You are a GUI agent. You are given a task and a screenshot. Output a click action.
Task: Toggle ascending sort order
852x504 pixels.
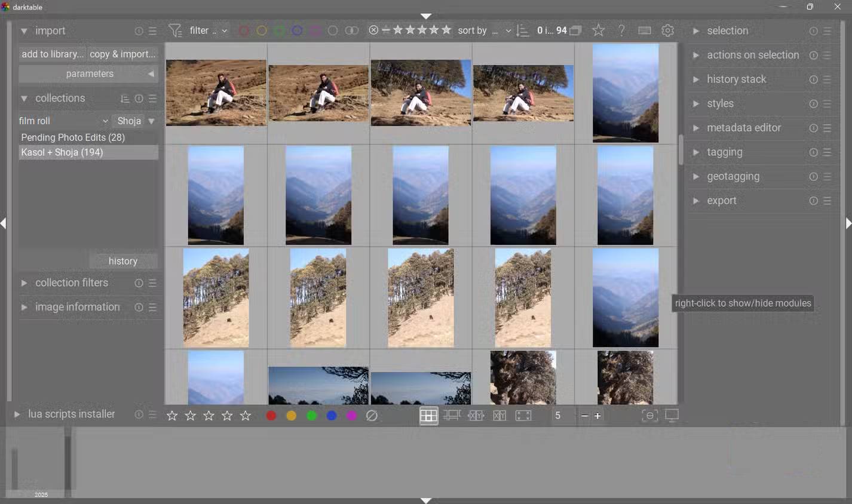tap(521, 30)
